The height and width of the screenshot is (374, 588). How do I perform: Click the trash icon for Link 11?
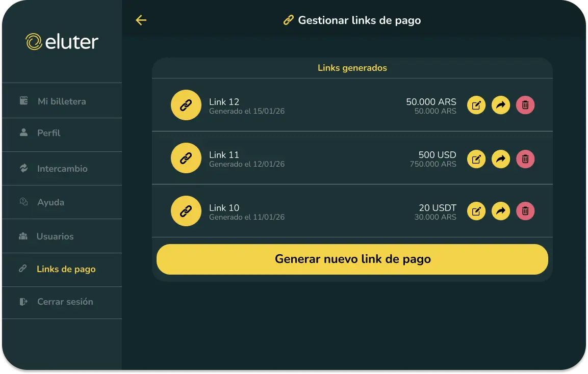tap(525, 159)
